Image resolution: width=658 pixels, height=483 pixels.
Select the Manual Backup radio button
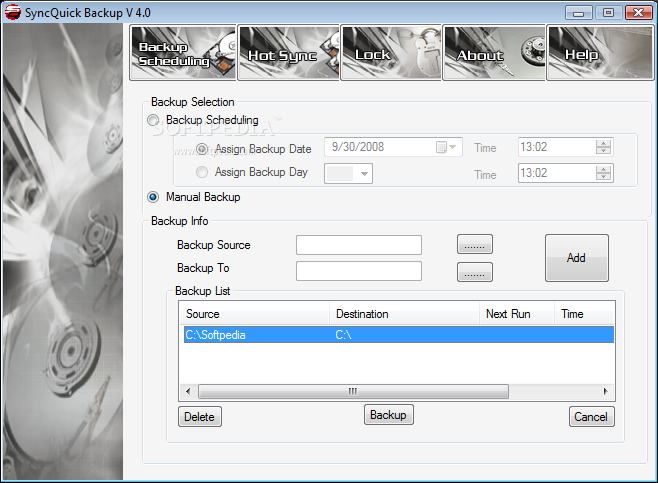click(x=153, y=197)
